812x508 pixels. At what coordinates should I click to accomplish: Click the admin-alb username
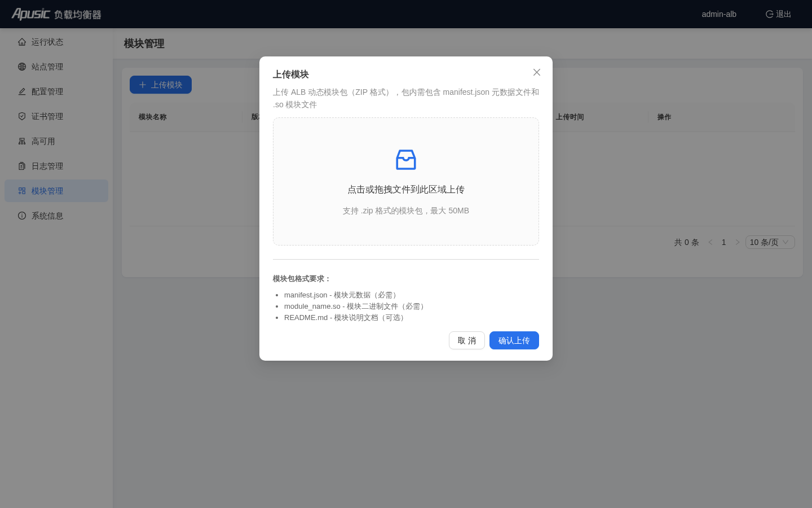[719, 14]
